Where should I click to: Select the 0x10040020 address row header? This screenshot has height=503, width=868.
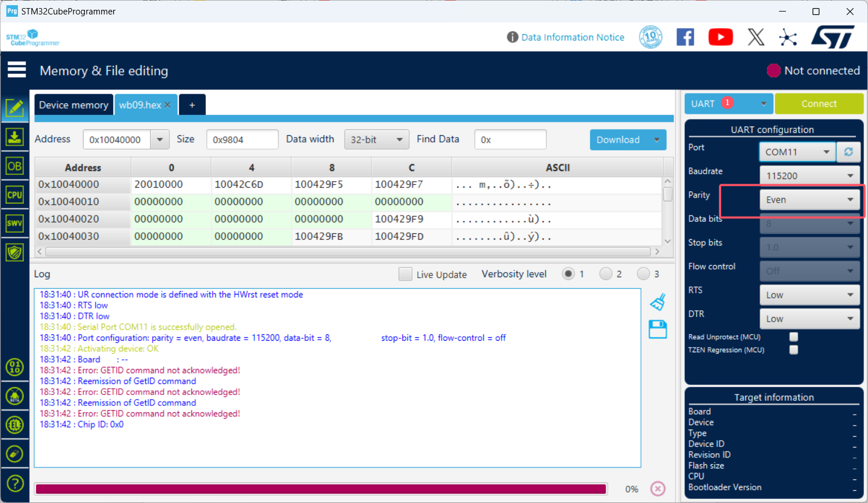tap(83, 219)
